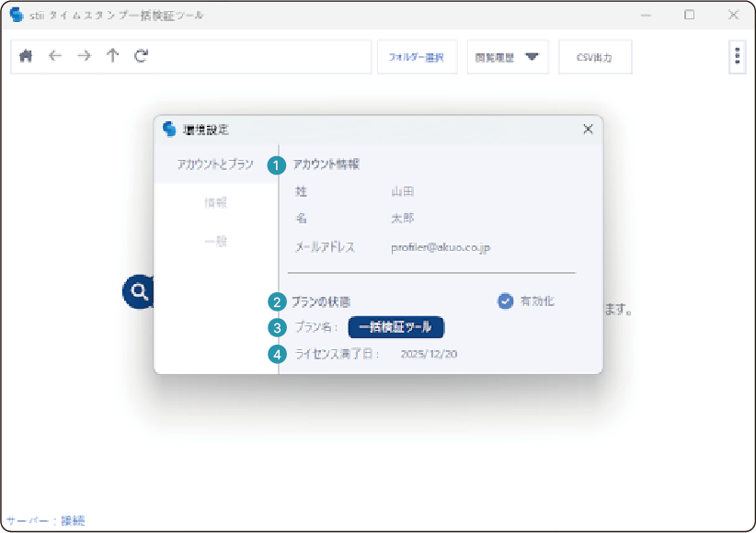This screenshot has width=756, height=533.
Task: Navigate up with the up arrow
Action: click(112, 56)
